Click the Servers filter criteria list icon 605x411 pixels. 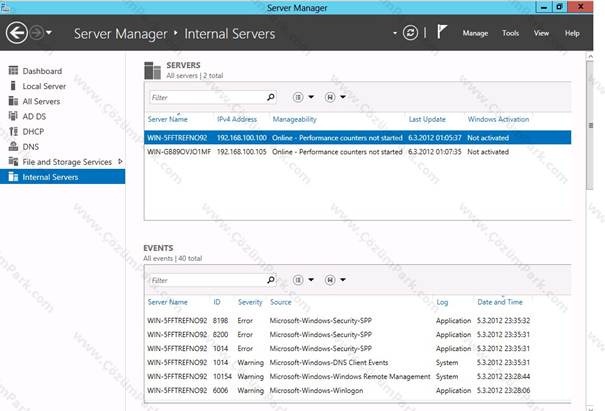coord(298,97)
